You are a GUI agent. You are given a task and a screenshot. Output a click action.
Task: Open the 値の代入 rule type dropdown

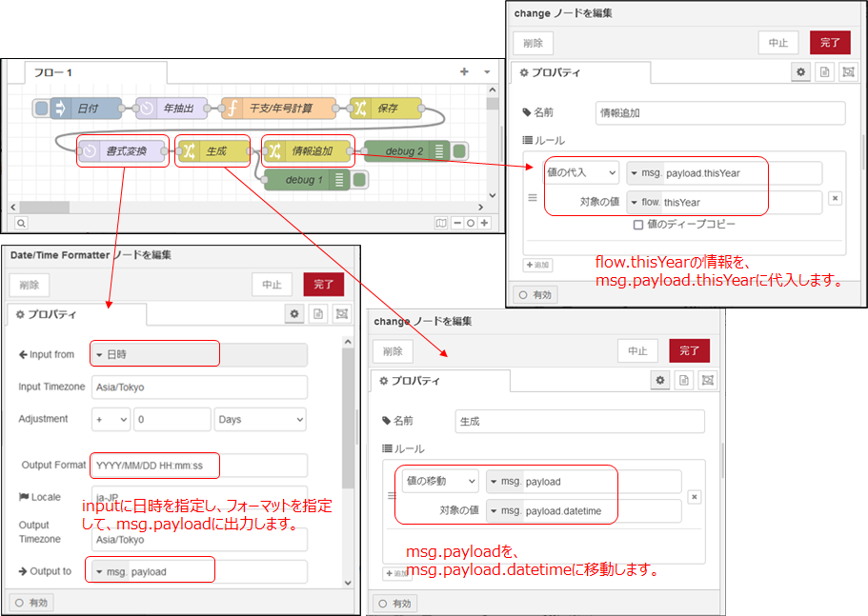point(581,173)
